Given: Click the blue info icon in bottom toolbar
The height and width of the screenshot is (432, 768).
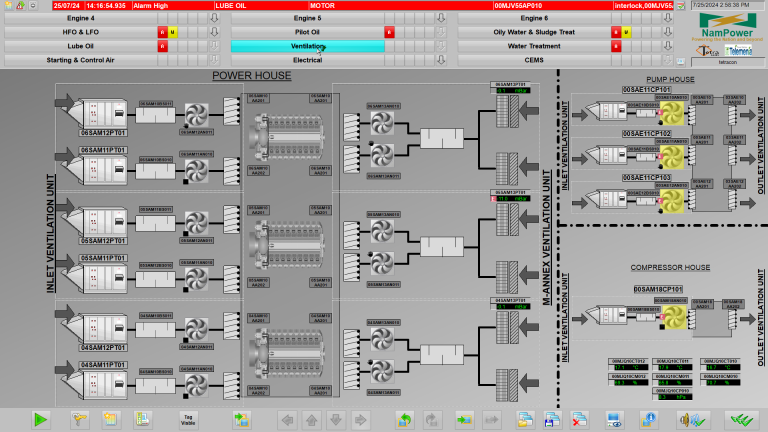Looking at the screenshot, I should (x=648, y=419).
